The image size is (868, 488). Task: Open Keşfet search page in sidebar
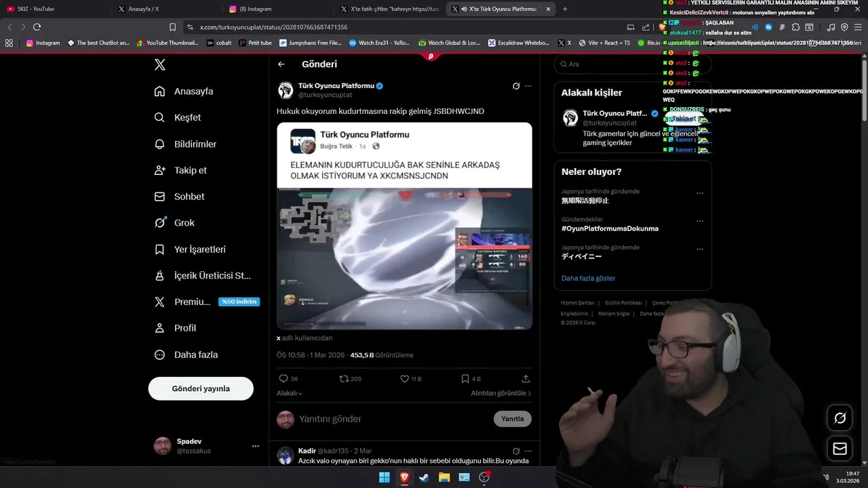(x=178, y=117)
